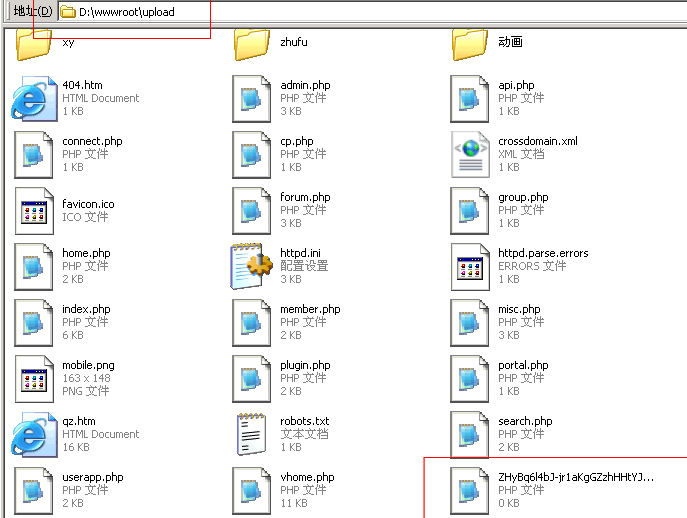This screenshot has width=687, height=518.
Task: Select the file name 'httpd.ini'
Action: [301, 253]
